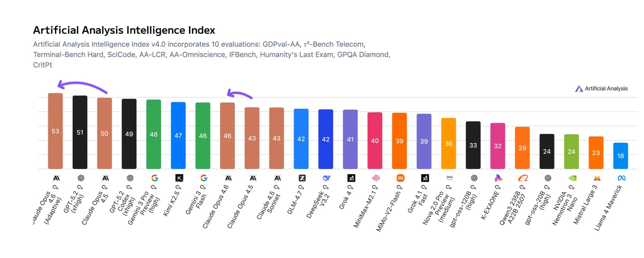The width and height of the screenshot is (644, 258).
Task: Click the black GPT-5.2 xhigh bar scoring 51
Action: pos(80,132)
